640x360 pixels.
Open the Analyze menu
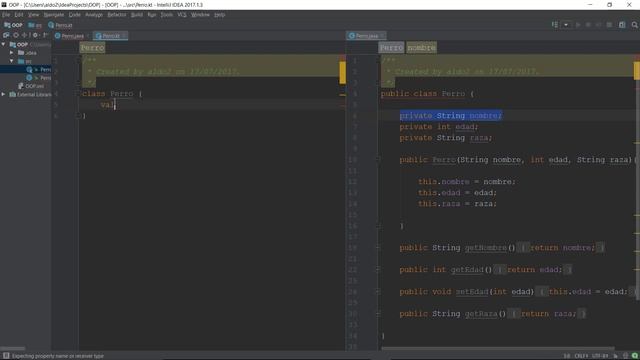(x=94, y=15)
